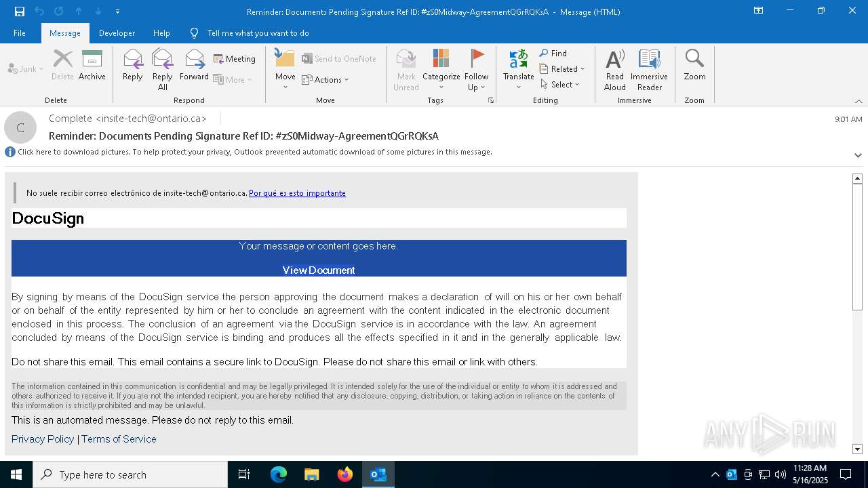868x488 pixels.
Task: Click the scrollbar up arrow
Action: click(857, 178)
